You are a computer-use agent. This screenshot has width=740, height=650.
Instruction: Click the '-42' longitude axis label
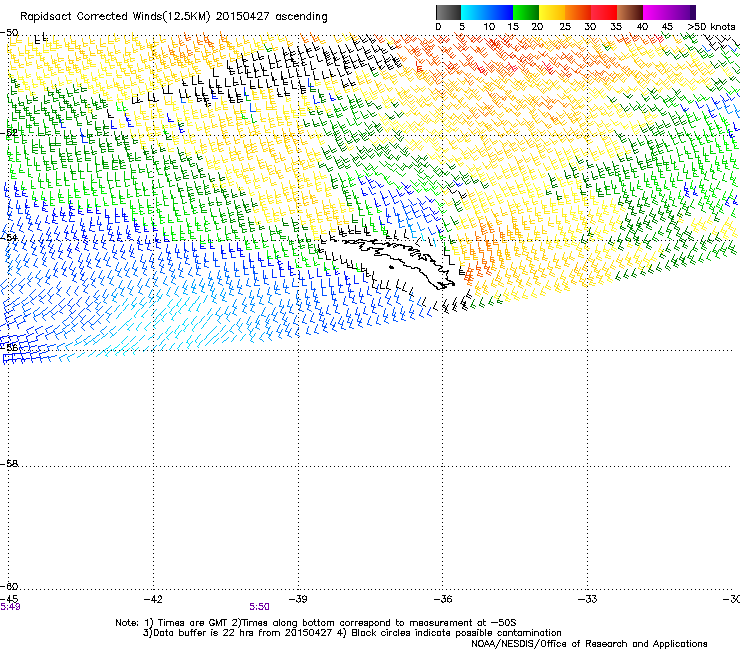click(153, 599)
